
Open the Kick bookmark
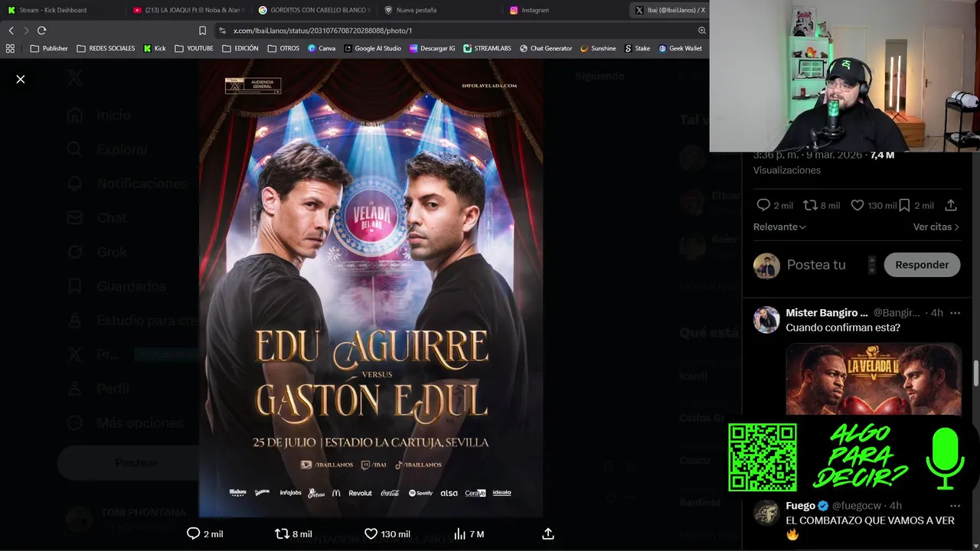(155, 48)
